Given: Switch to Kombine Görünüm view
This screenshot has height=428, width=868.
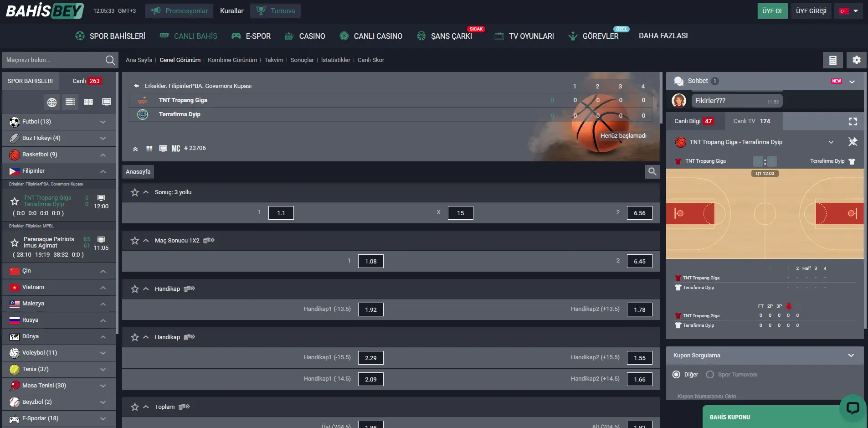Looking at the screenshot, I should [x=232, y=60].
